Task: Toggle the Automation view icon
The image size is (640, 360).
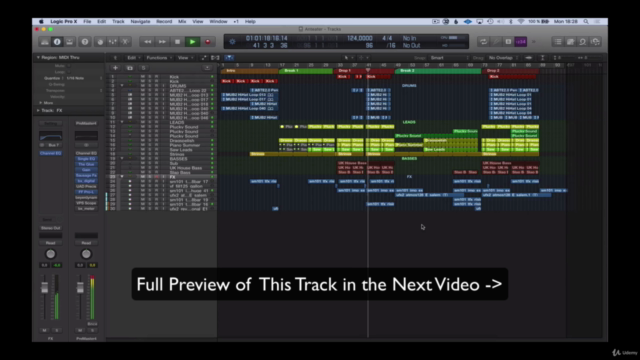Action: point(204,58)
